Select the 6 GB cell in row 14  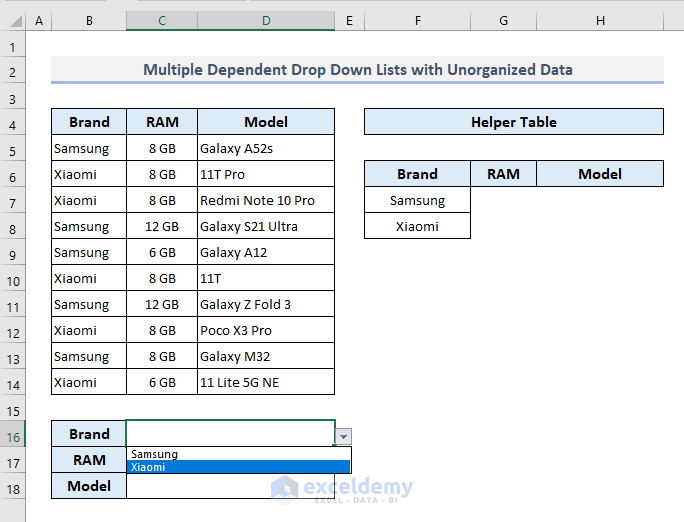[162, 382]
